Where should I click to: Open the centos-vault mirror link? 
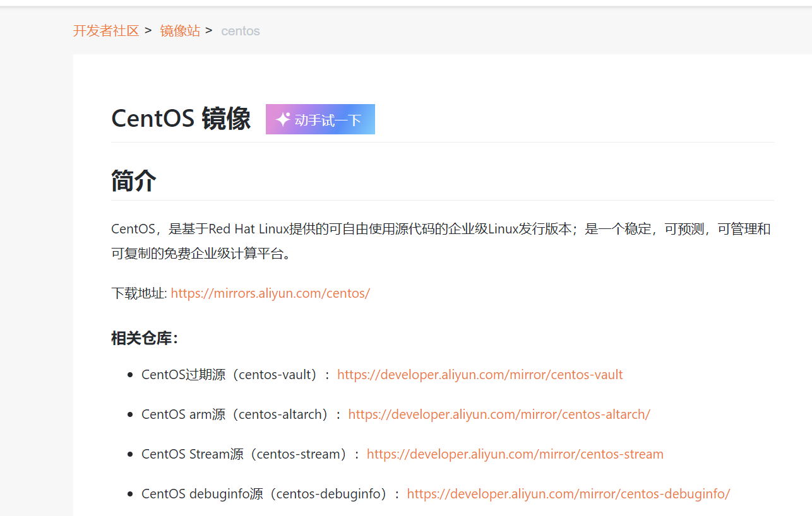coord(480,375)
